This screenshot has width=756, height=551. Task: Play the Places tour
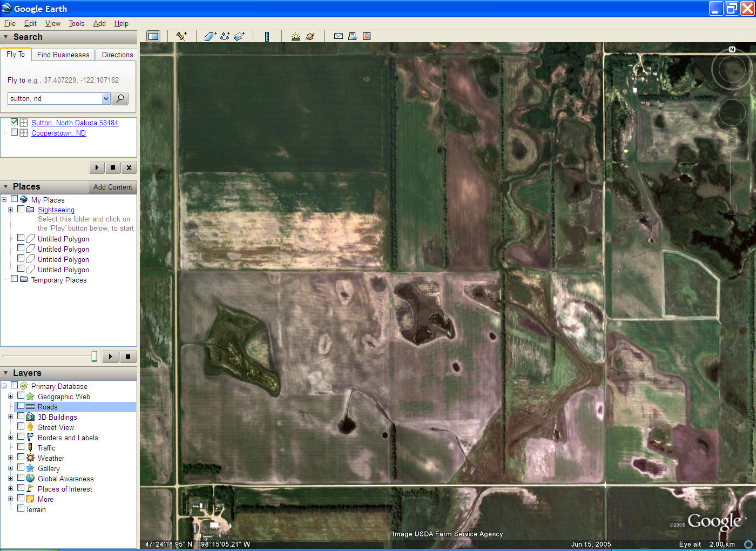[x=111, y=357]
